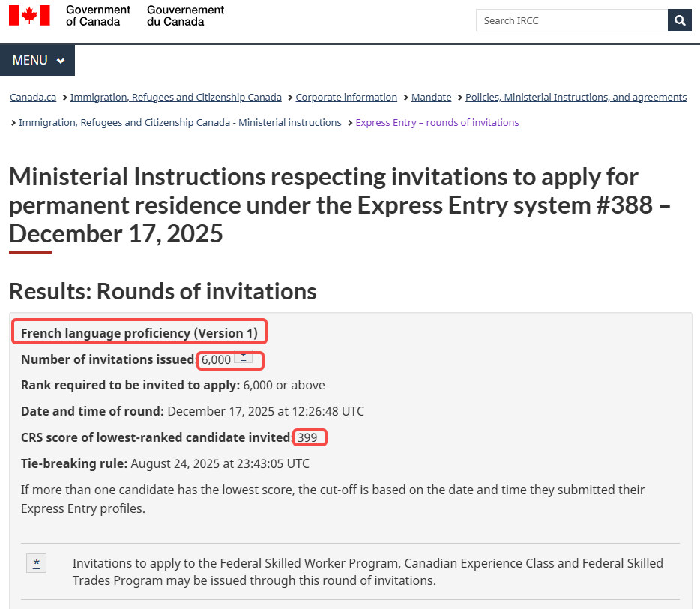700x609 pixels.
Task: Click the footnote asterisk beside 6,000
Action: (243, 358)
